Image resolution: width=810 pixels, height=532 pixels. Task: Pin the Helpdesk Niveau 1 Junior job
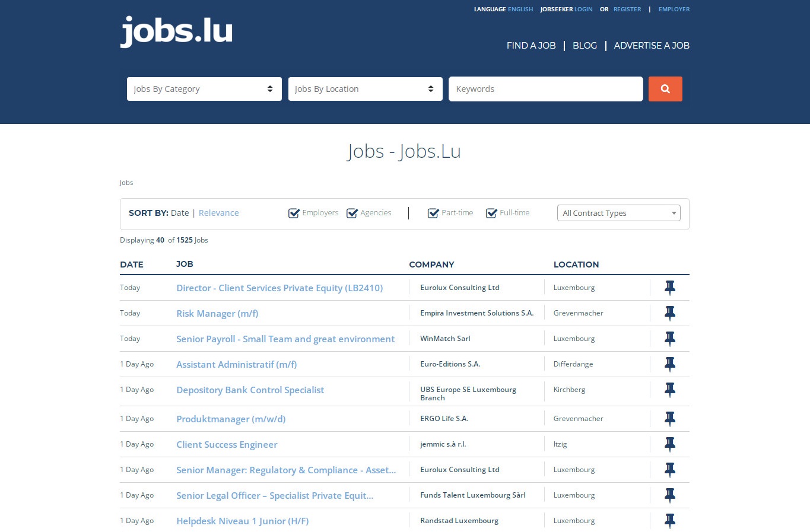(669, 521)
